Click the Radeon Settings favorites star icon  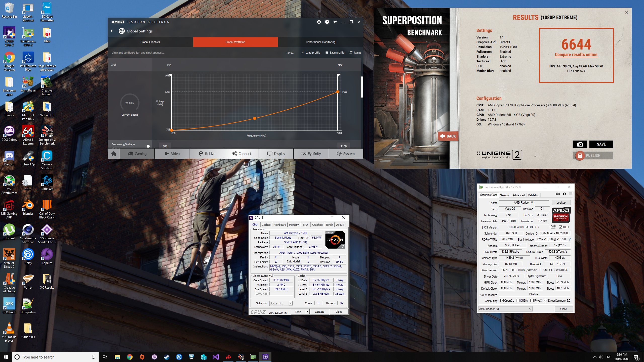(335, 22)
